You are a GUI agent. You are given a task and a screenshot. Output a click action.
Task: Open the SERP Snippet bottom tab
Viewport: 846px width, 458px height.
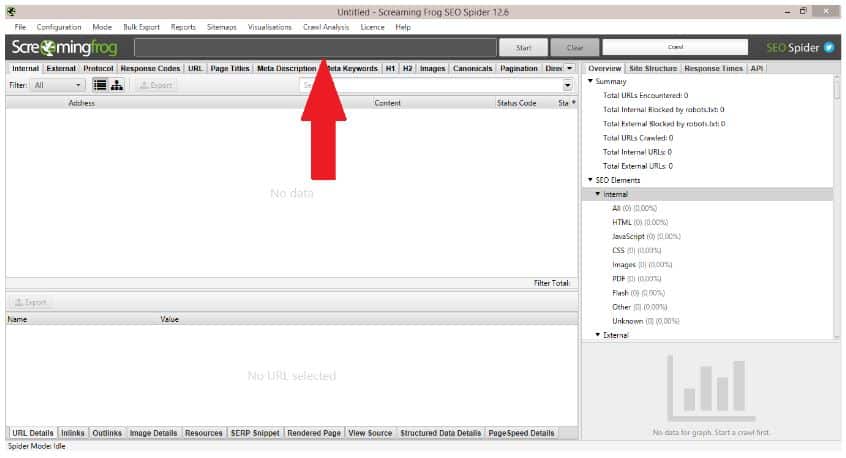pos(255,433)
